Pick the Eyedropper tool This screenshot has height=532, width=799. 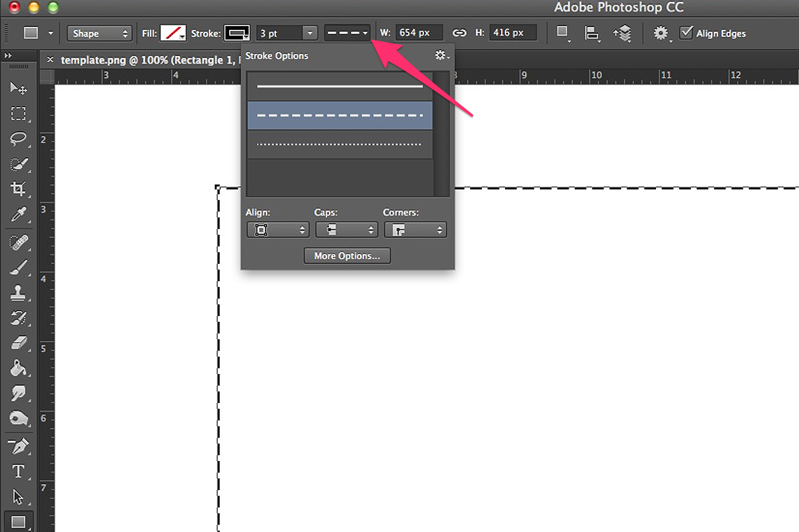click(19, 215)
